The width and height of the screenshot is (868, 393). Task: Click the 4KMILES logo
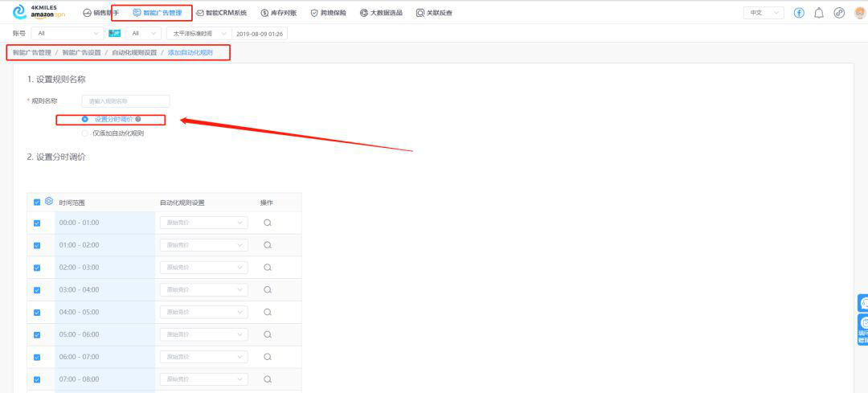click(x=39, y=12)
